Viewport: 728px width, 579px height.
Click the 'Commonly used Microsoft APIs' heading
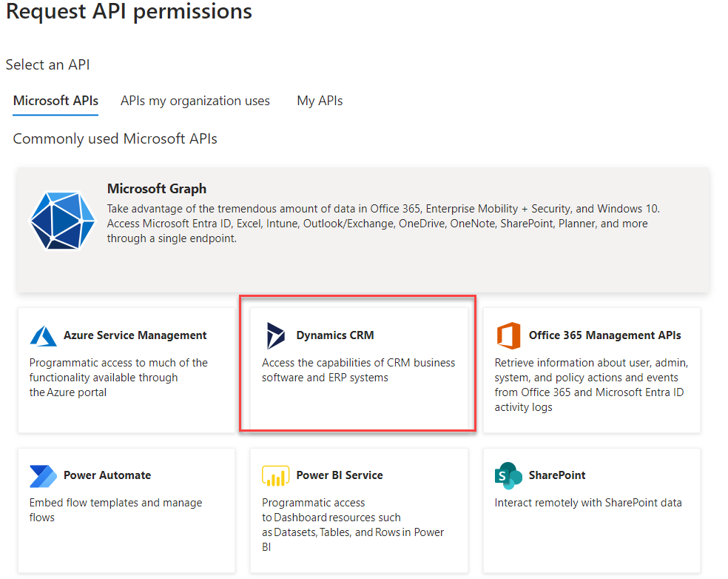tap(115, 139)
